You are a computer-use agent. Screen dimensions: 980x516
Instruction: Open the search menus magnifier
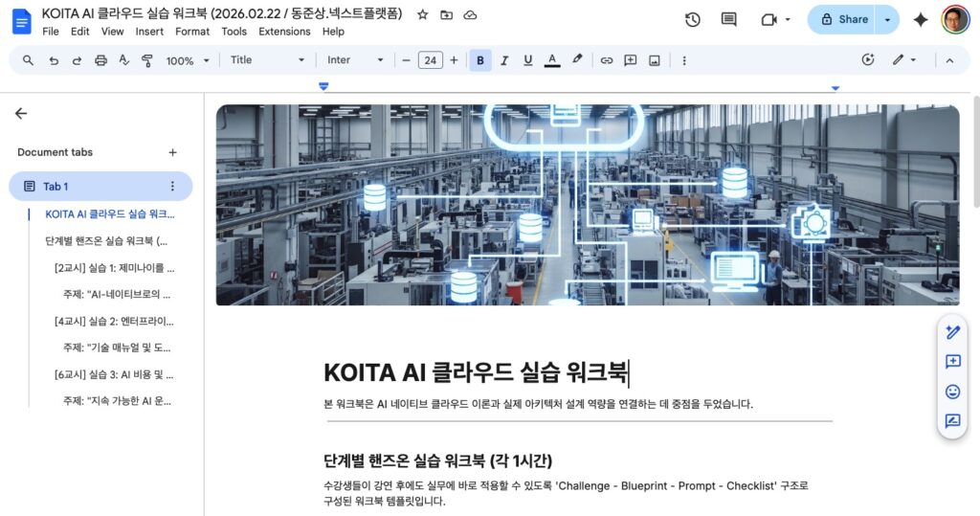28,60
